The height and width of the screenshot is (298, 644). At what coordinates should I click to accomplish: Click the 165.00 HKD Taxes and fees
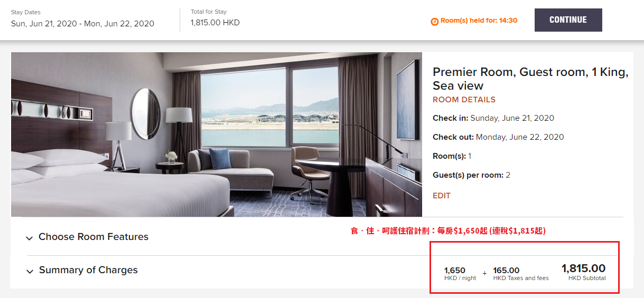tap(521, 274)
